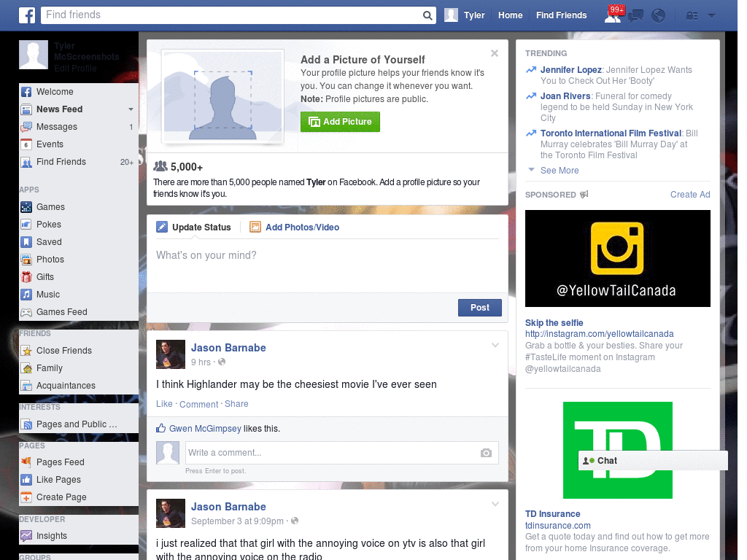Open options chevron on September 3 post
747x560 pixels.
(495, 504)
